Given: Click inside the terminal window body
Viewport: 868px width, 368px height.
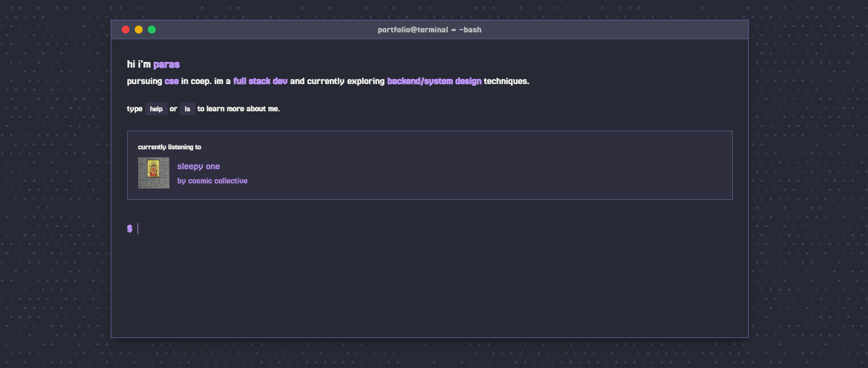Looking at the screenshot, I should [430, 284].
